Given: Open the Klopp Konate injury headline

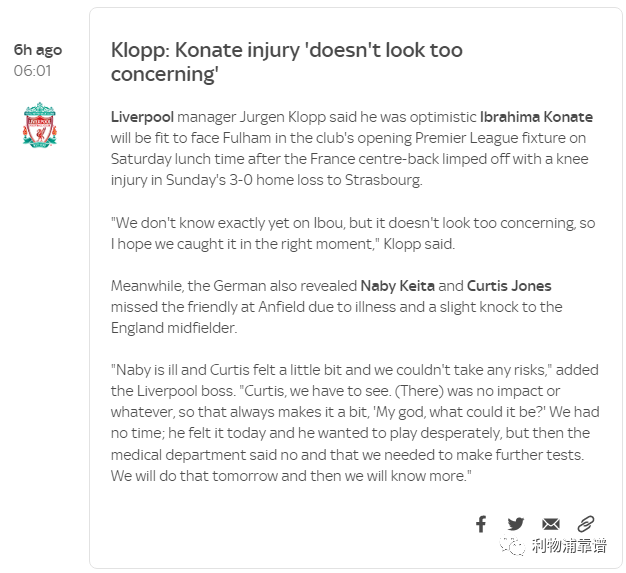Looking at the screenshot, I should click(x=286, y=62).
